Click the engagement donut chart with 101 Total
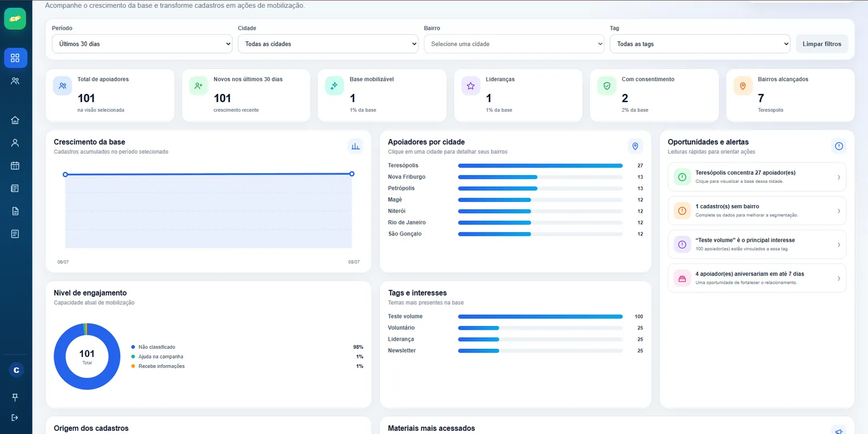Viewport: 868px width, 434px height. click(87, 356)
